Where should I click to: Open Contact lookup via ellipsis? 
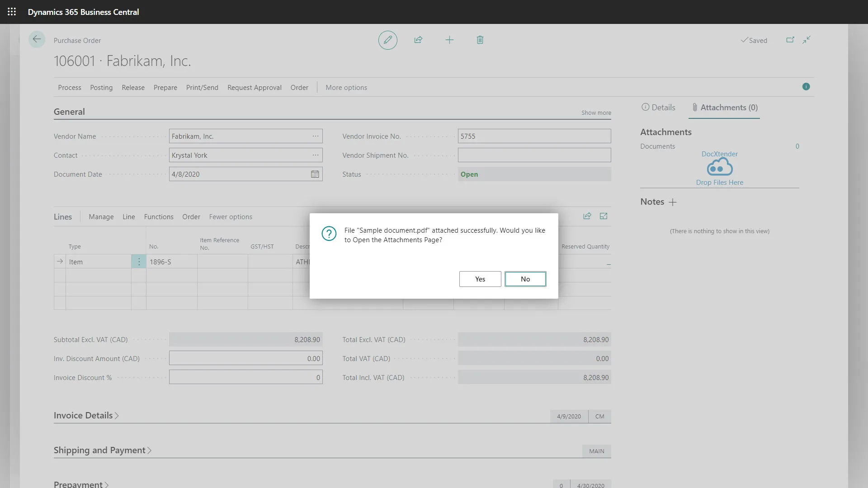pos(315,155)
